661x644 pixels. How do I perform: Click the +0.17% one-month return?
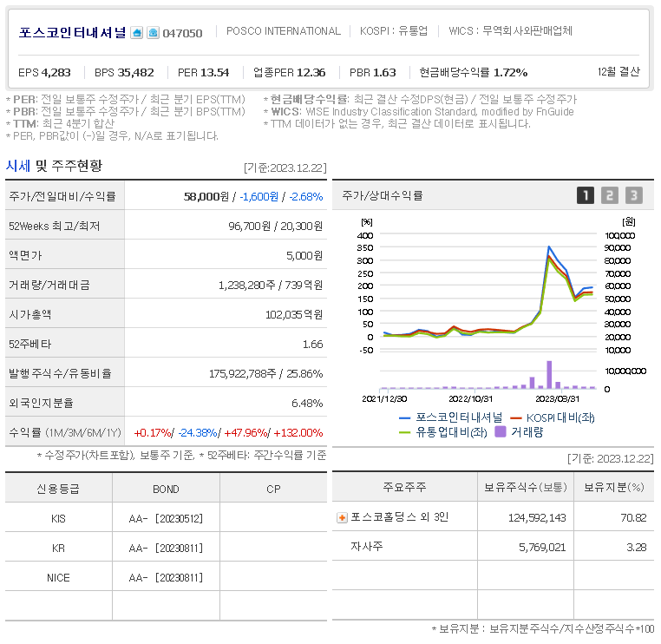(153, 433)
